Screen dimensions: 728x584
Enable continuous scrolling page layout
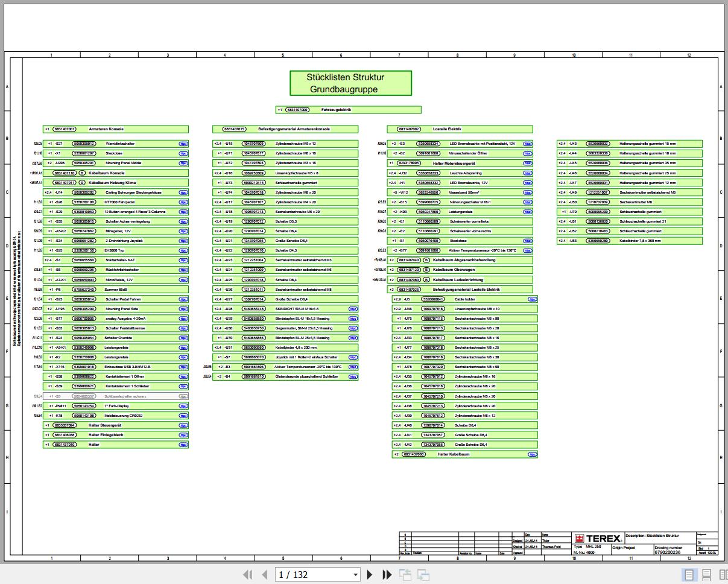click(706, 575)
